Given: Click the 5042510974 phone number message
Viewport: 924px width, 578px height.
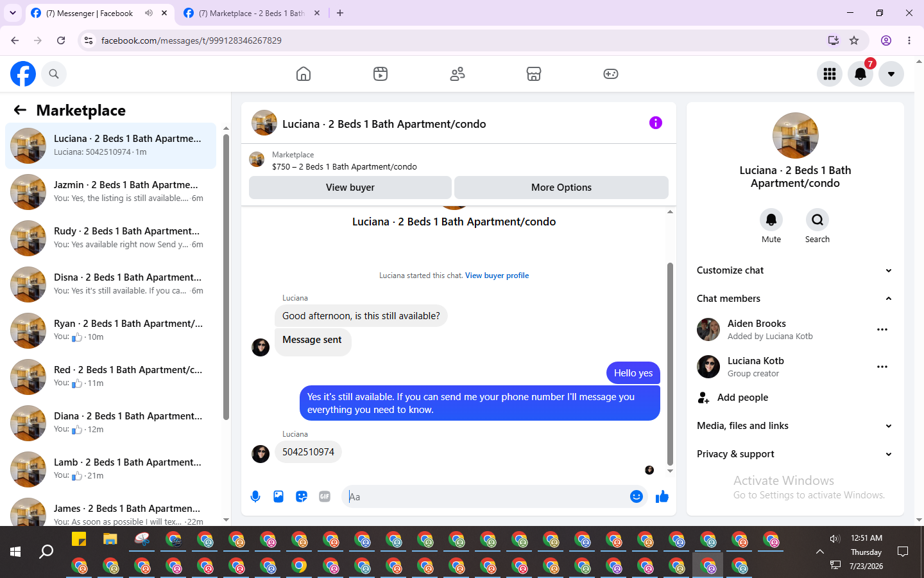Looking at the screenshot, I should [x=308, y=452].
